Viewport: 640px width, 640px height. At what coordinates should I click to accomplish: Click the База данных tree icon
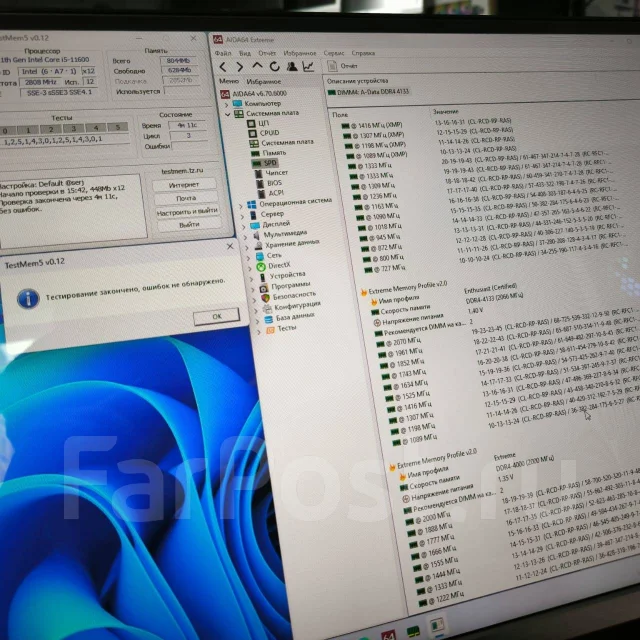pyautogui.click(x=269, y=319)
